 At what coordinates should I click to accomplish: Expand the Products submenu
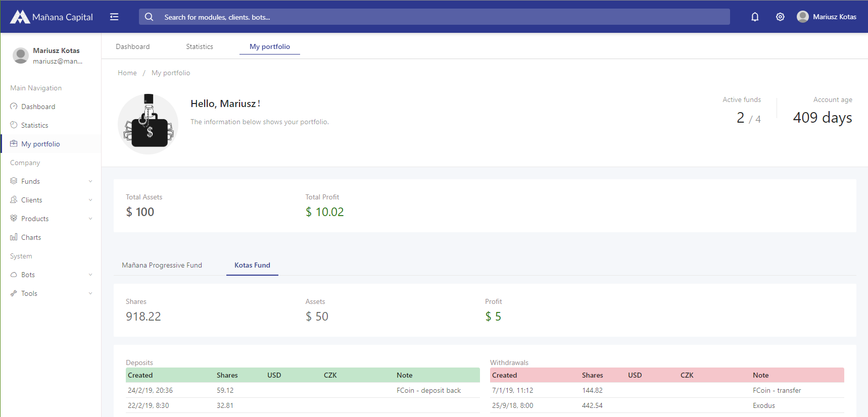tap(51, 219)
